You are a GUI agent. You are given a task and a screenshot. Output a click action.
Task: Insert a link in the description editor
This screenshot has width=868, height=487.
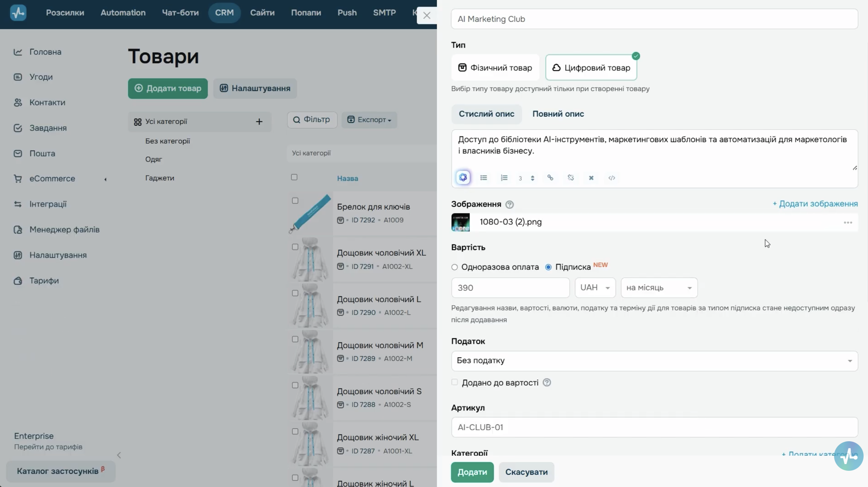click(x=550, y=178)
